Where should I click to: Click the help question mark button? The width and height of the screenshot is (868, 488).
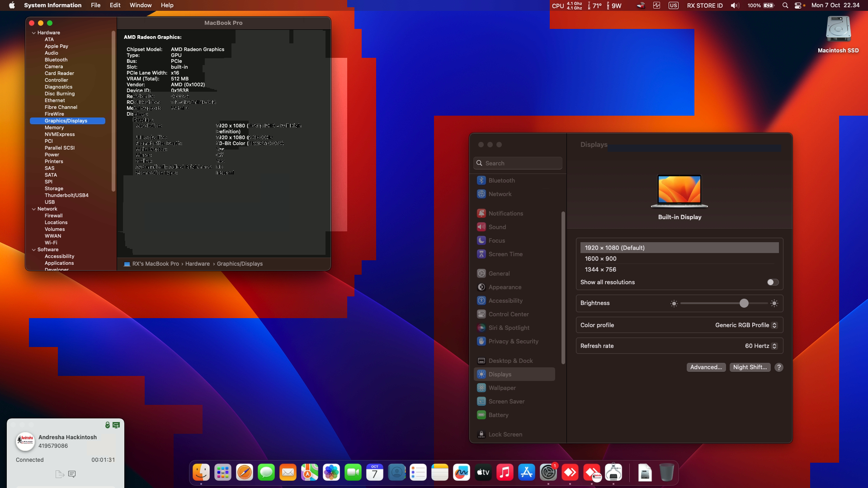(x=779, y=367)
